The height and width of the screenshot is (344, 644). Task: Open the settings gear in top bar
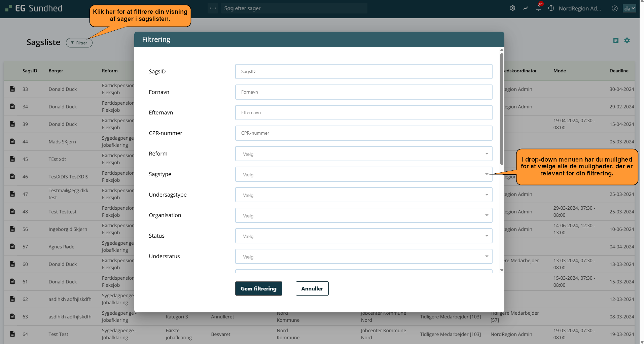[513, 8]
